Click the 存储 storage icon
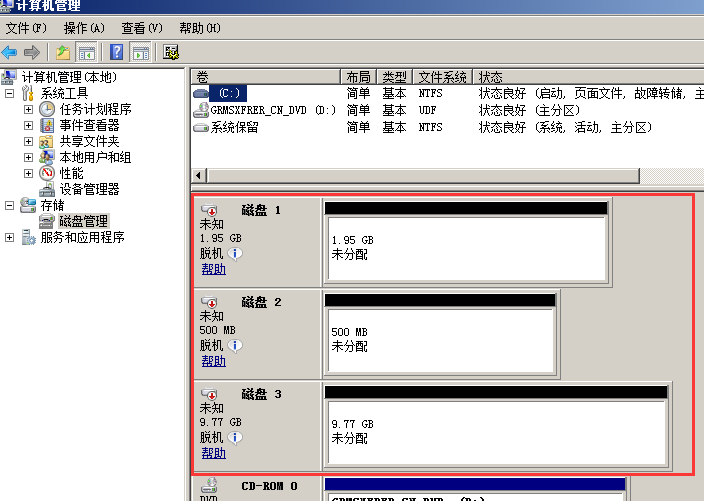The image size is (704, 501). point(28,205)
